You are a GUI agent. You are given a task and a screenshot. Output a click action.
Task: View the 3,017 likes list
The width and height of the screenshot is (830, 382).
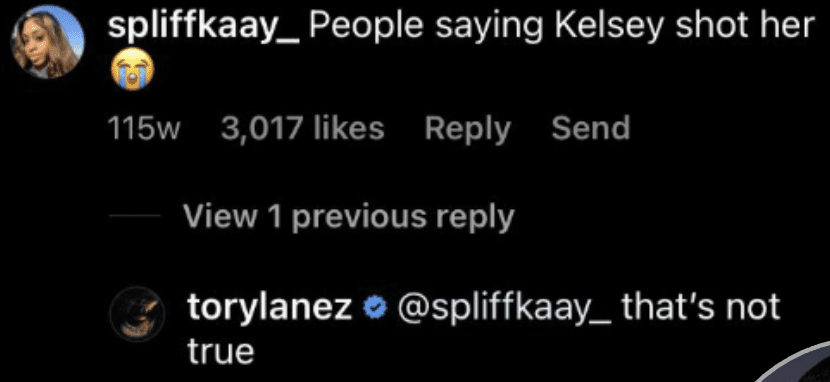coord(303,129)
